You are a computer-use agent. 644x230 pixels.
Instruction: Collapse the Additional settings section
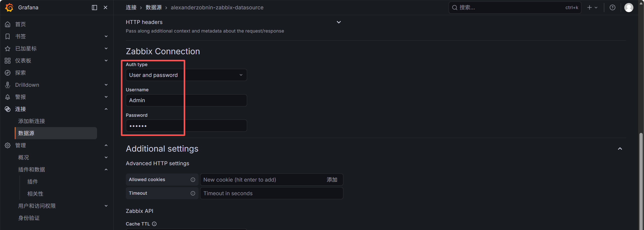(x=620, y=149)
